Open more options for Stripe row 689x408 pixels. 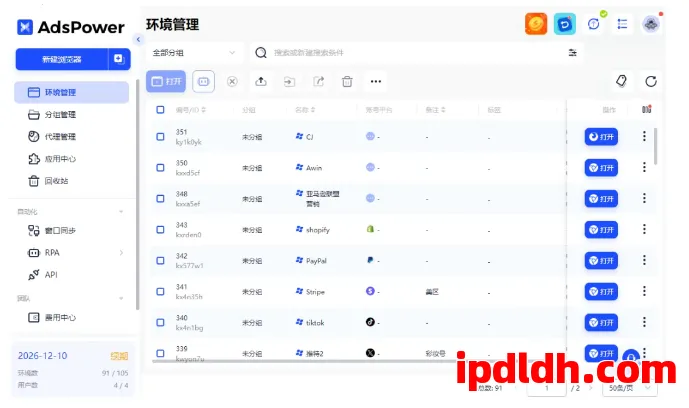(x=644, y=291)
